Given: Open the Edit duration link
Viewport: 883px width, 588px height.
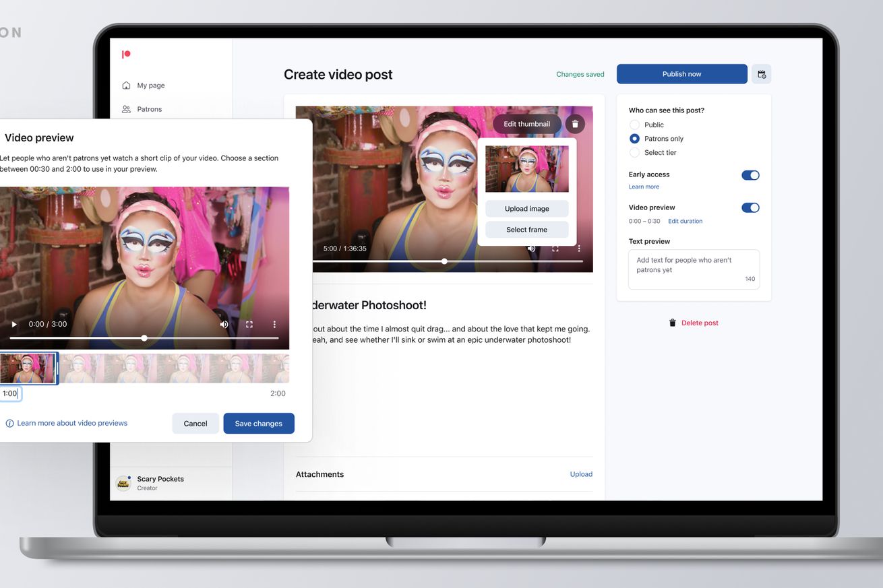Looking at the screenshot, I should [685, 221].
